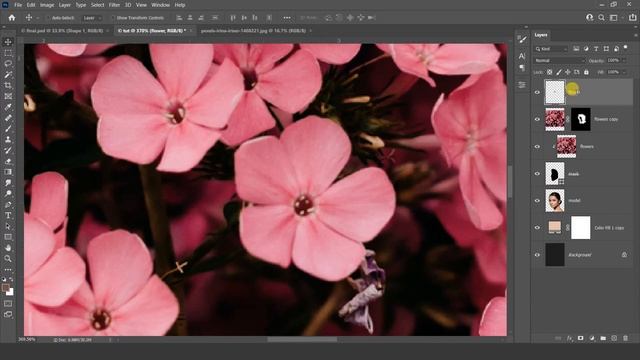
Task: Open the Filter menu
Action: point(114,5)
